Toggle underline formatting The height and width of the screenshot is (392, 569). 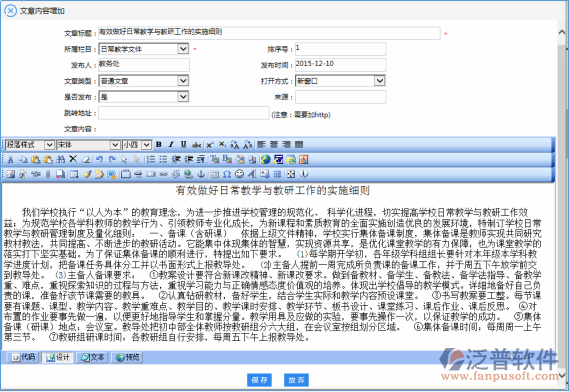(184, 145)
